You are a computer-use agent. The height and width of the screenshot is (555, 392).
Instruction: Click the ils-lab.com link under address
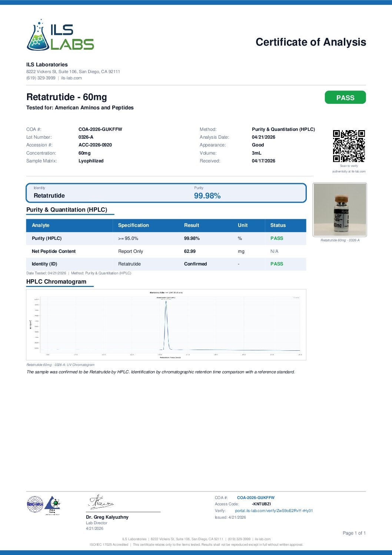click(x=72, y=78)
